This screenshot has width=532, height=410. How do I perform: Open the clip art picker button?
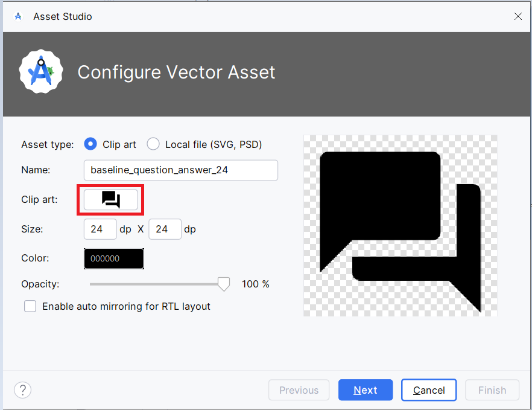[x=110, y=200]
